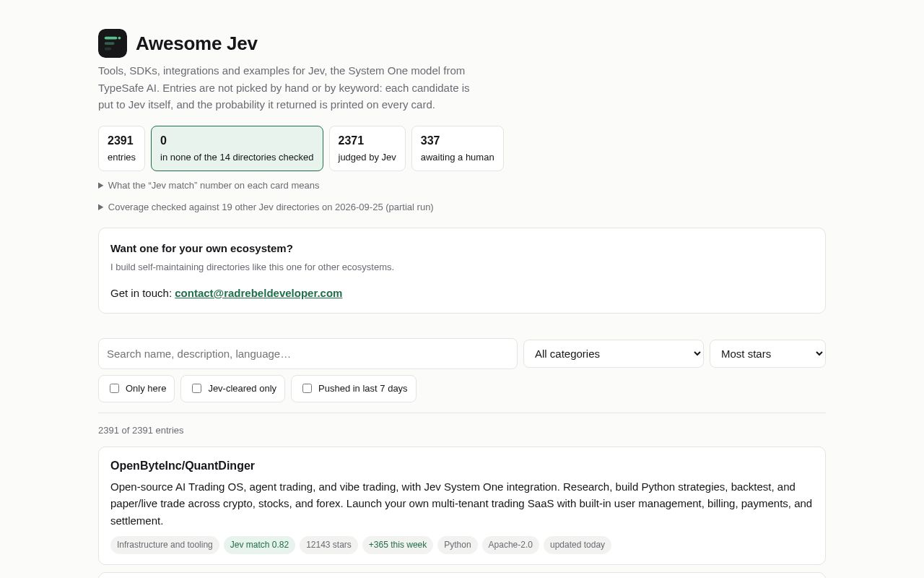Screen dimensions: 924x578
Task: Check Pushed in last 7 days
Action: (307, 389)
